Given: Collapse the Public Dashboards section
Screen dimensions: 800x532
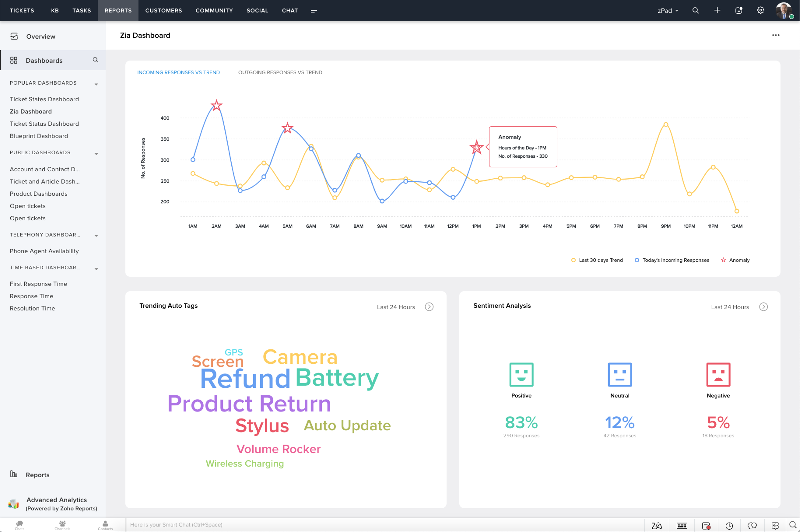Looking at the screenshot, I should point(96,153).
